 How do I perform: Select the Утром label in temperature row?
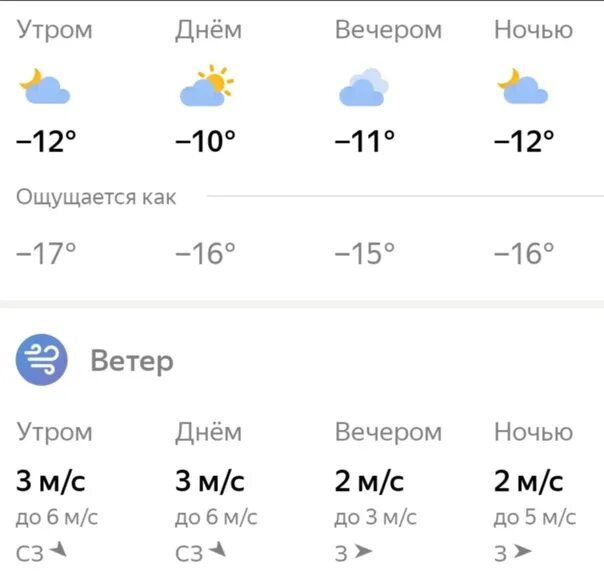click(x=54, y=31)
